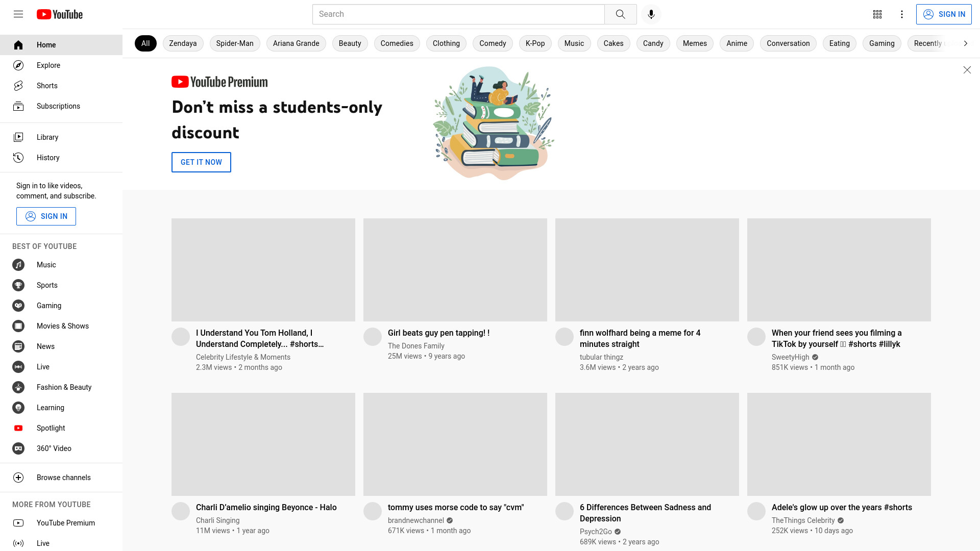Open Subscriptions in the sidebar
This screenshot has height=551, width=980.
point(61,106)
